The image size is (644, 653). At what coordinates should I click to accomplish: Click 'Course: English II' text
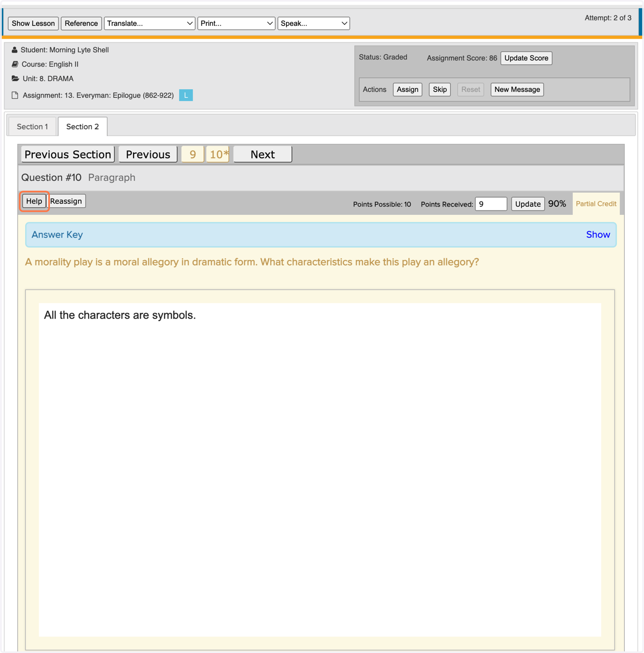coord(50,64)
